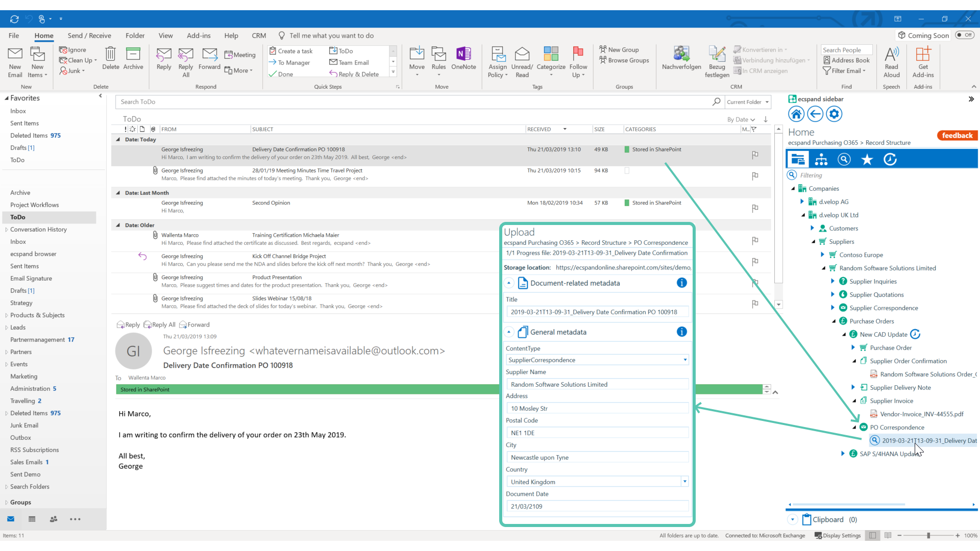Open the Folder ribbon tab
Viewport: 980px width, 551px height.
(135, 35)
